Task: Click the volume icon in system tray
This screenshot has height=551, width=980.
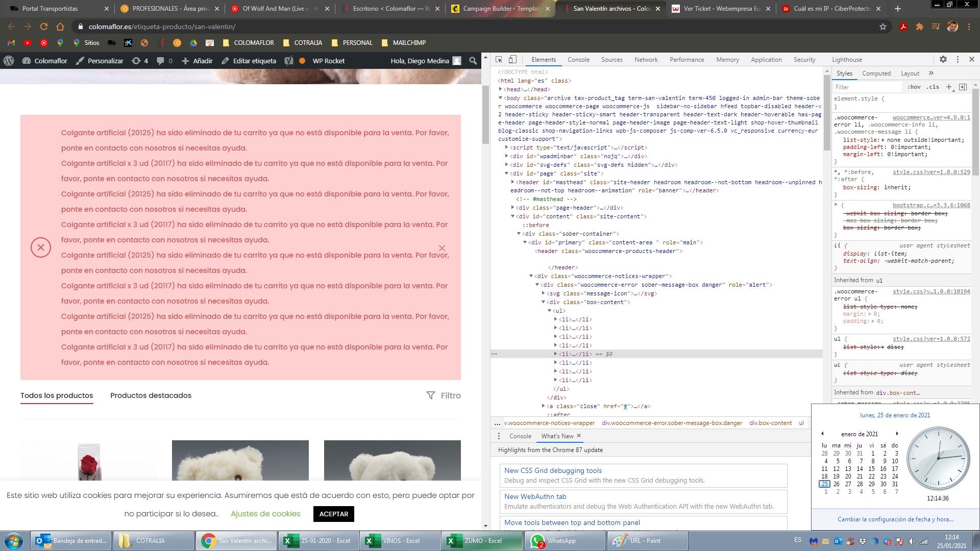Action: (x=912, y=541)
